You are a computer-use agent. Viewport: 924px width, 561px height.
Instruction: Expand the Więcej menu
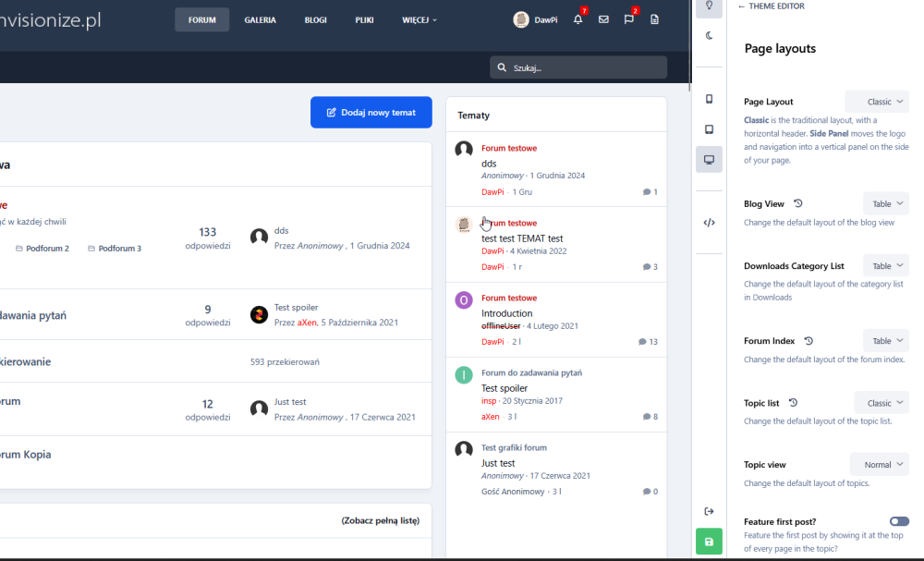click(x=419, y=19)
